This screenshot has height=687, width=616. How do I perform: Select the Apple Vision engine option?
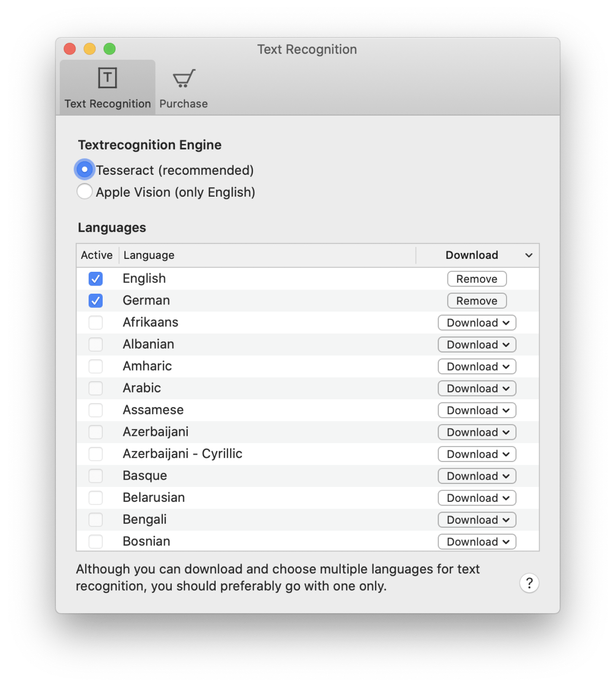coord(85,192)
